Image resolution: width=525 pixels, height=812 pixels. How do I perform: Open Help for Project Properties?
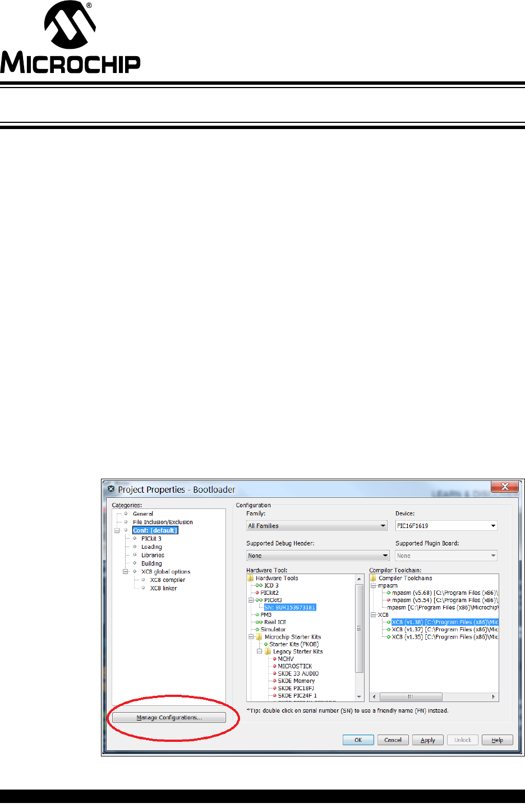coord(498,740)
